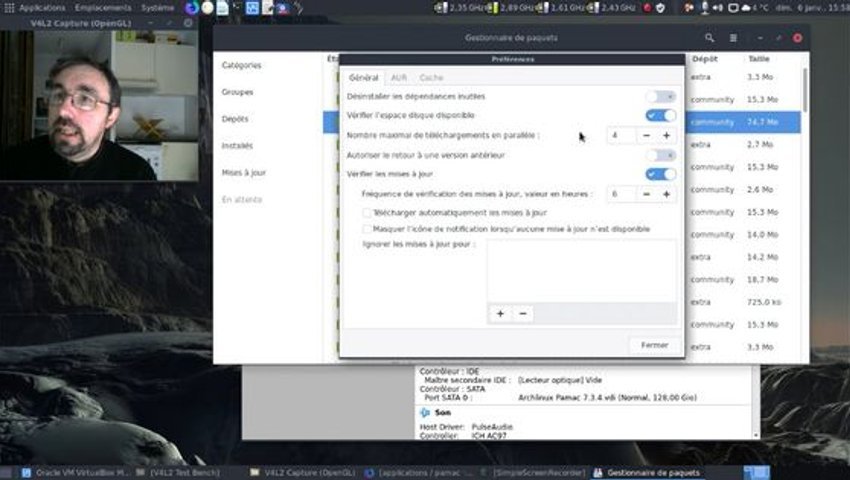Click the 18.7 Mo community package row
The height and width of the screenshot is (480, 850).
(743, 279)
